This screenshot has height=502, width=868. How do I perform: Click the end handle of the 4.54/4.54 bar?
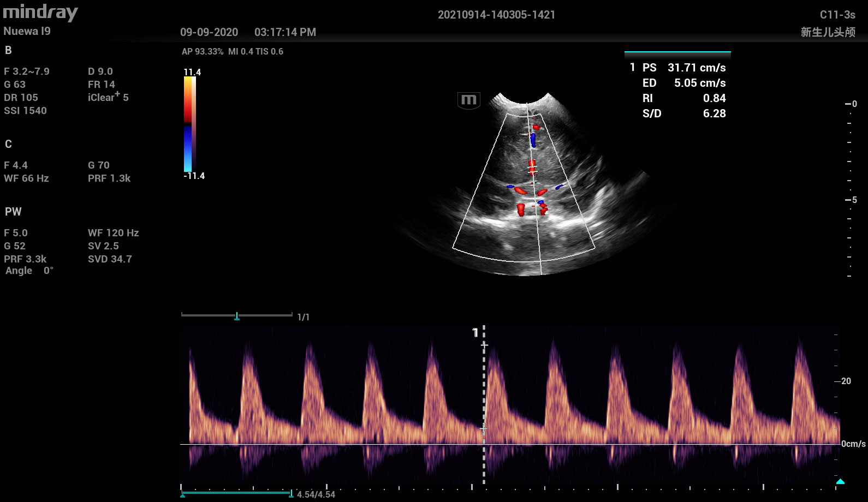coord(291,494)
